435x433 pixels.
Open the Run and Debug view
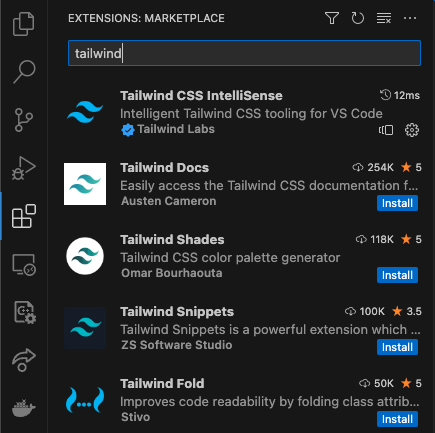coord(23,168)
